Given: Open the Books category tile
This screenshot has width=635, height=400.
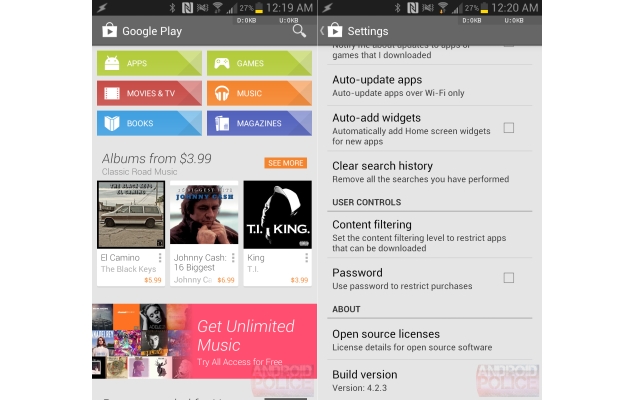Looking at the screenshot, I should tap(149, 123).
